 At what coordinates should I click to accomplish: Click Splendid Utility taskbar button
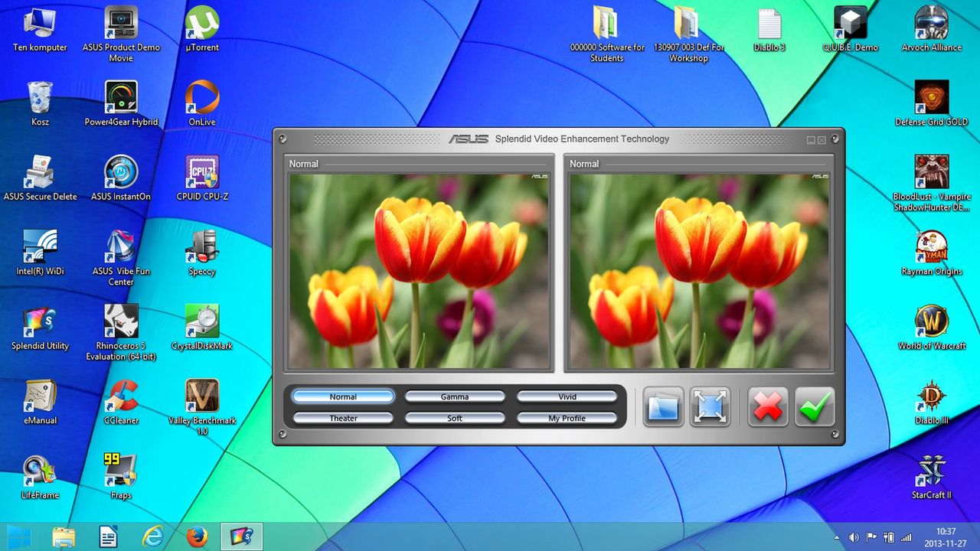point(242,536)
